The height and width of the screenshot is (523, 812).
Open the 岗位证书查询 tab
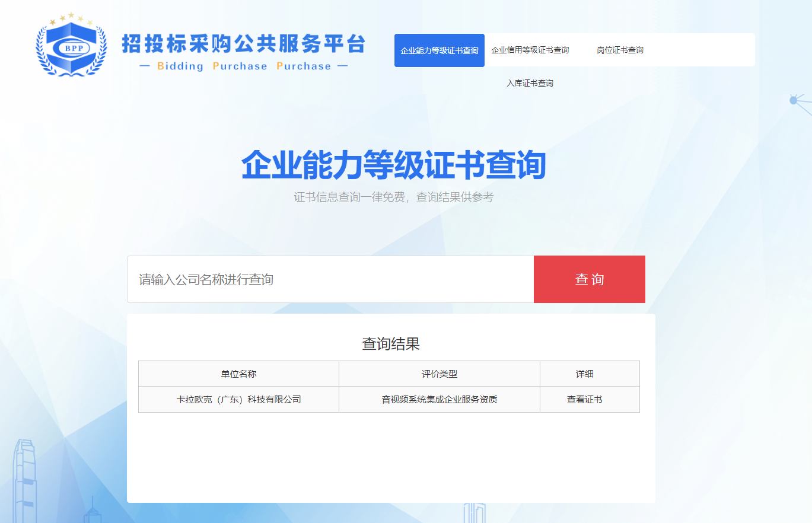click(x=620, y=50)
